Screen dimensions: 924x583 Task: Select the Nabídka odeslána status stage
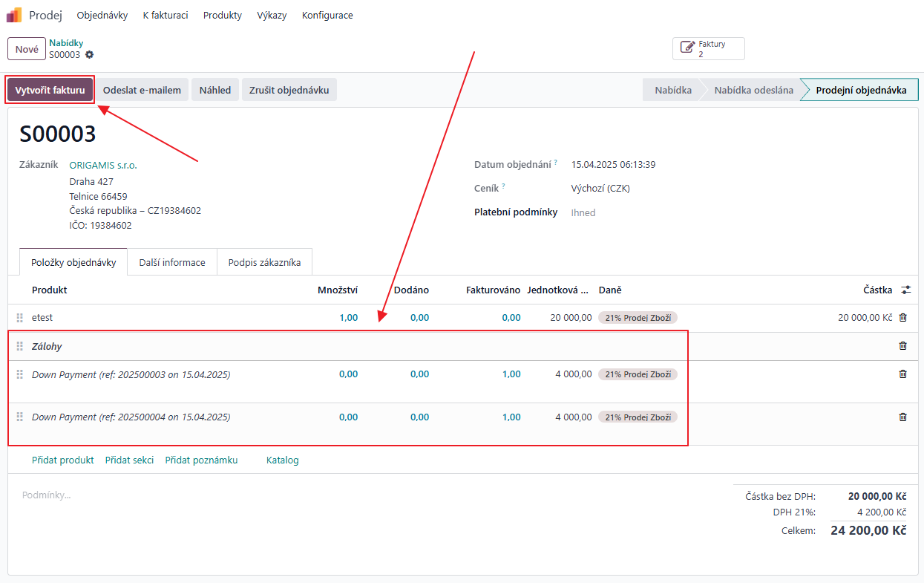[x=753, y=90]
